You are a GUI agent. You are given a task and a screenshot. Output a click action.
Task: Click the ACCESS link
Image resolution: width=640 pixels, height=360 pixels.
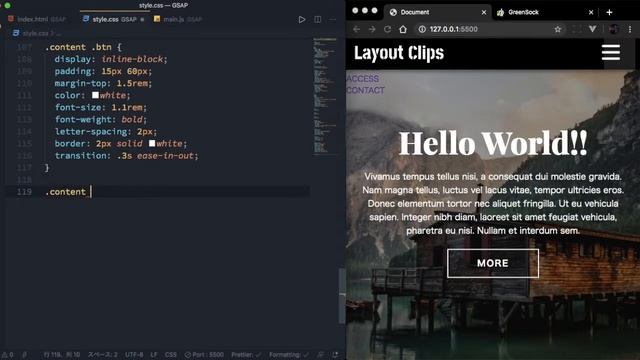point(362,78)
